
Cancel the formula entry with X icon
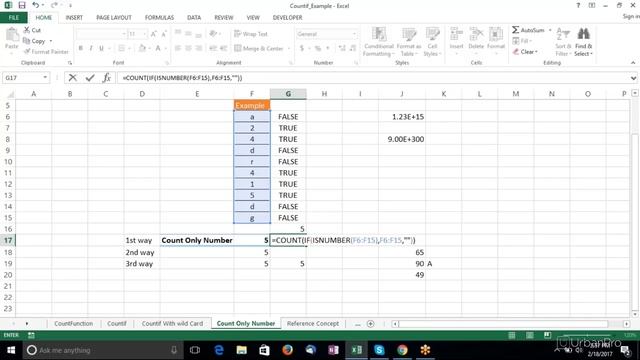pos(73,78)
